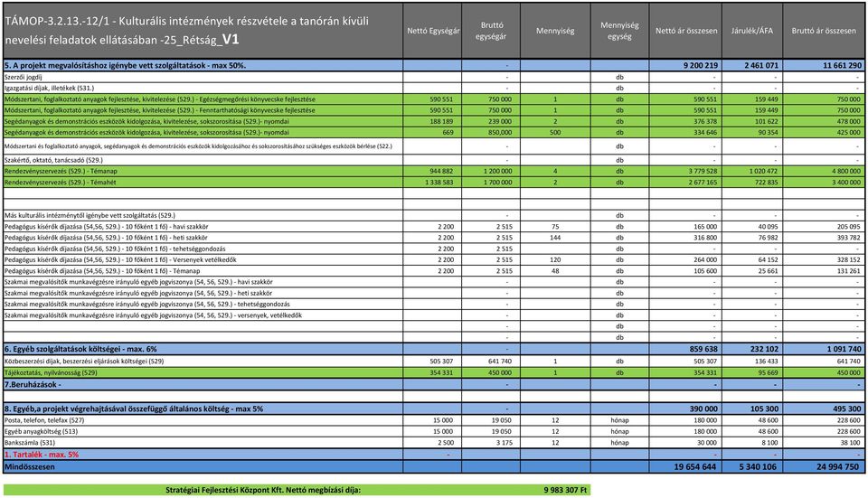Select the section 5 total 11 661 290
This screenshot has height=498, width=868.
tap(842, 65)
